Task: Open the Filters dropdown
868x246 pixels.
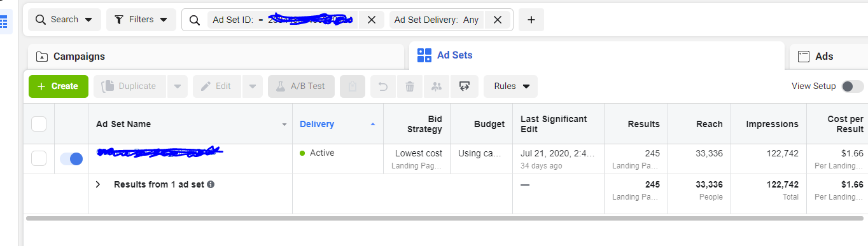Action: click(x=141, y=20)
